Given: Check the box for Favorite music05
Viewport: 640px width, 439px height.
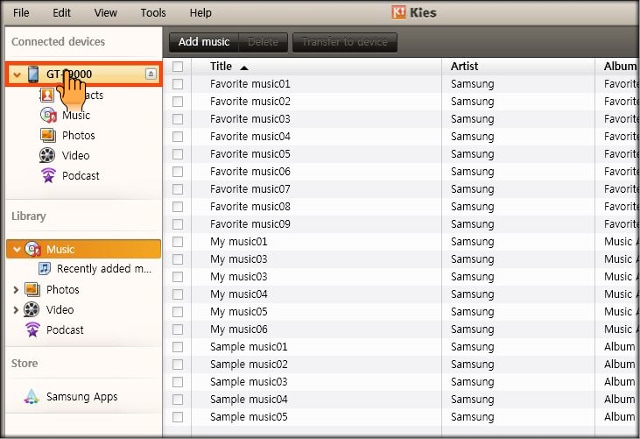Looking at the screenshot, I should tap(178, 154).
